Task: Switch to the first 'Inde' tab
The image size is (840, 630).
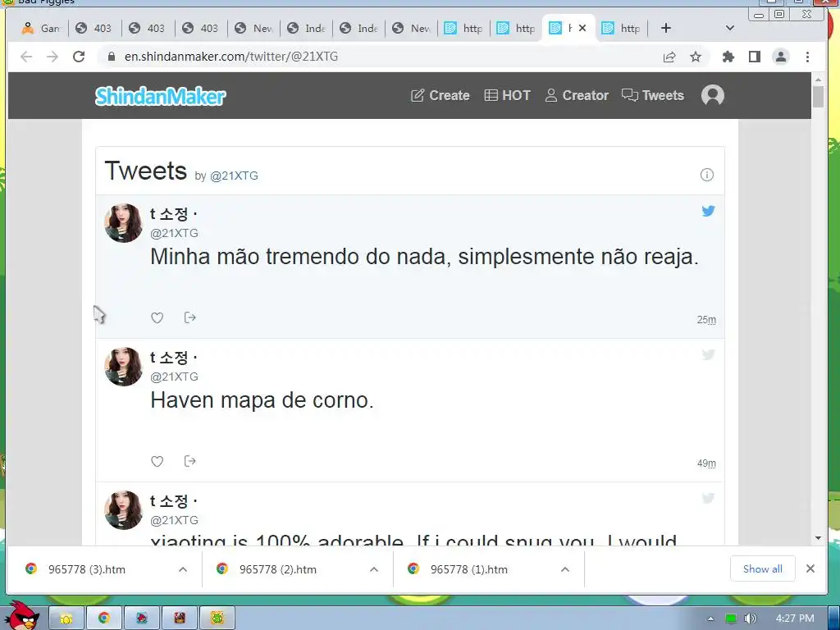Action: (x=307, y=28)
